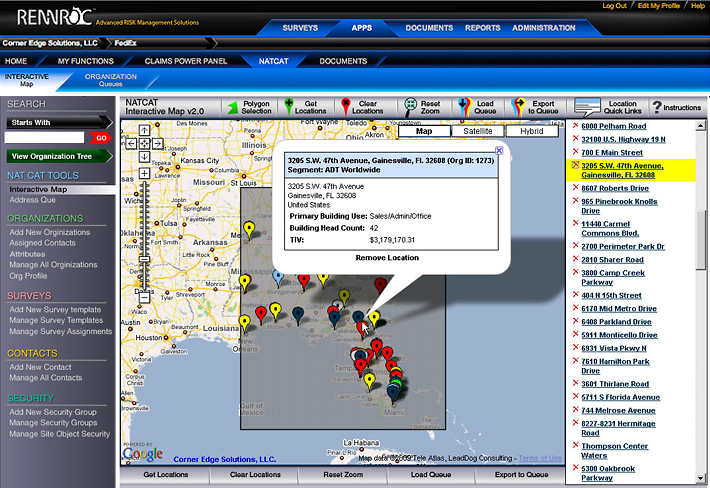
Task: Open Instructions question mark icon
Action: pos(657,107)
